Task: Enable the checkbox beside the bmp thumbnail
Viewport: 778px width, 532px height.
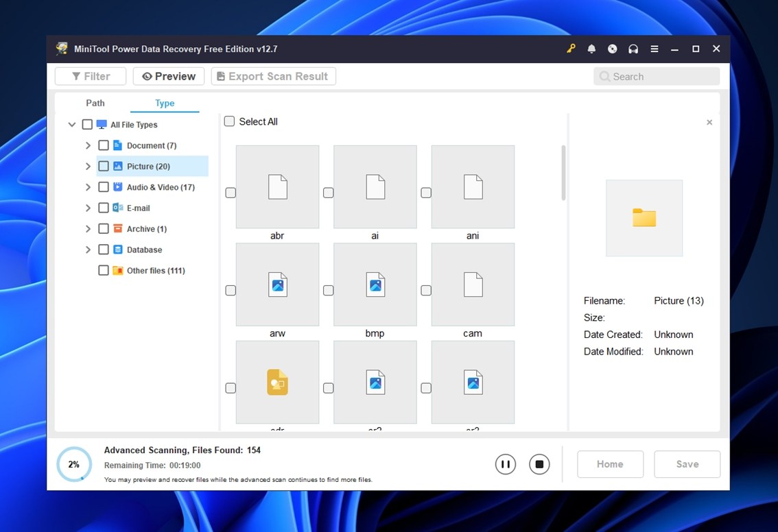Action: (x=329, y=291)
